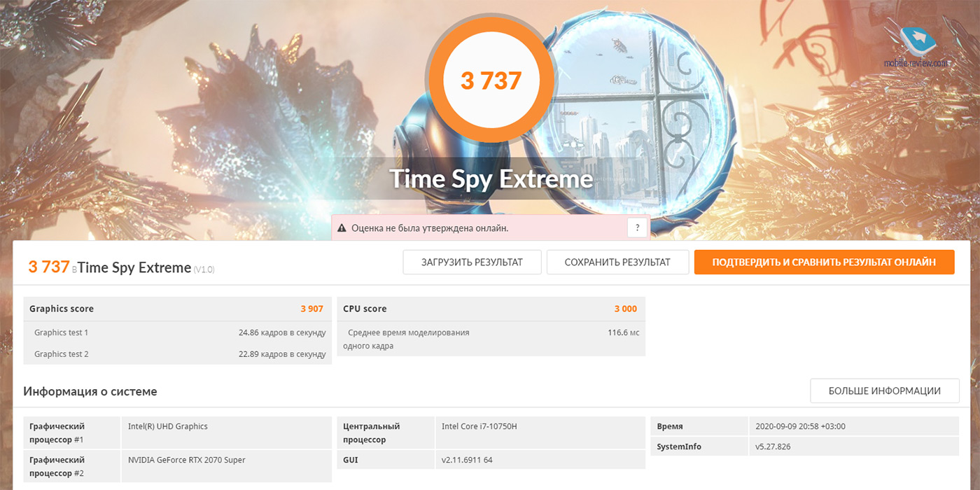Image resolution: width=980 pixels, height=490 pixels.
Task: Click Intel Core i7-10750H entry
Action: coord(479,426)
